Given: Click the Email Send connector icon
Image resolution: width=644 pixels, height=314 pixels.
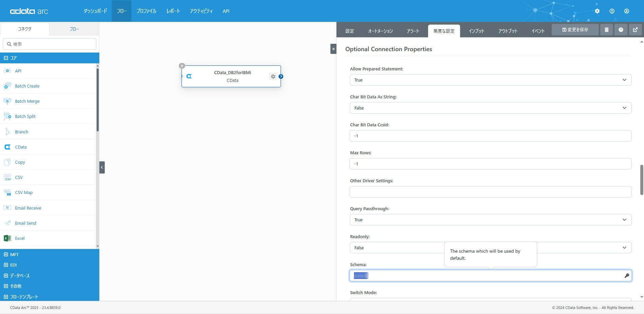Looking at the screenshot, I should pos(7,223).
